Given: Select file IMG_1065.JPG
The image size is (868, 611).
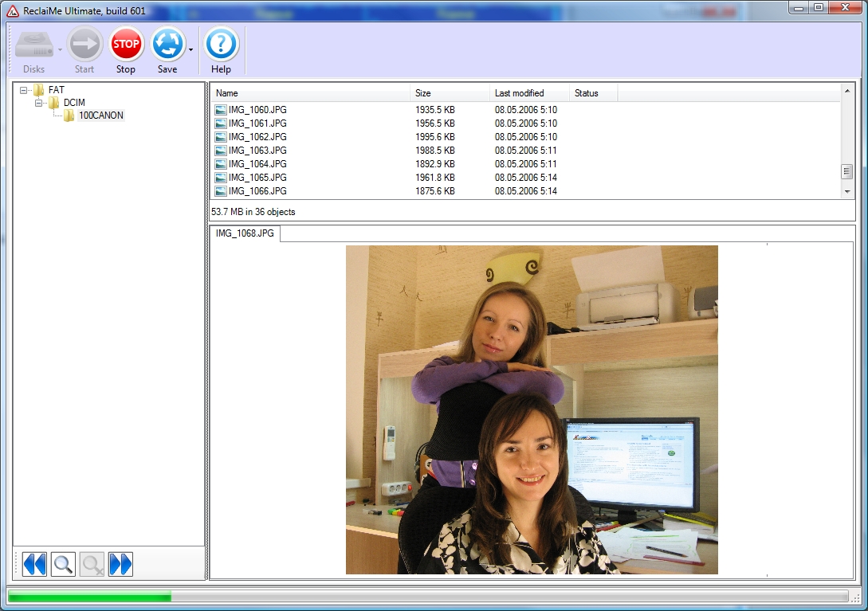Looking at the screenshot, I should click(257, 178).
